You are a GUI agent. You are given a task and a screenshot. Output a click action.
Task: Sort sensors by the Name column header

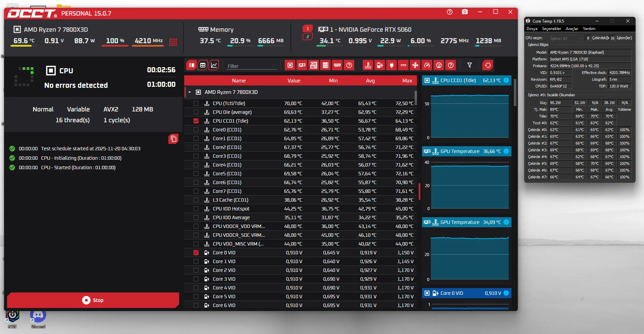point(239,81)
